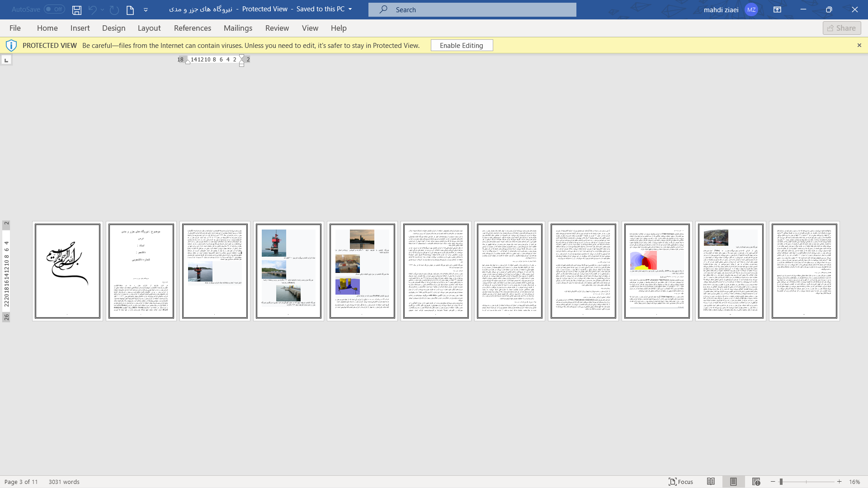Click the 16% zoom level
This screenshot has height=488, width=868.
tap(854, 482)
